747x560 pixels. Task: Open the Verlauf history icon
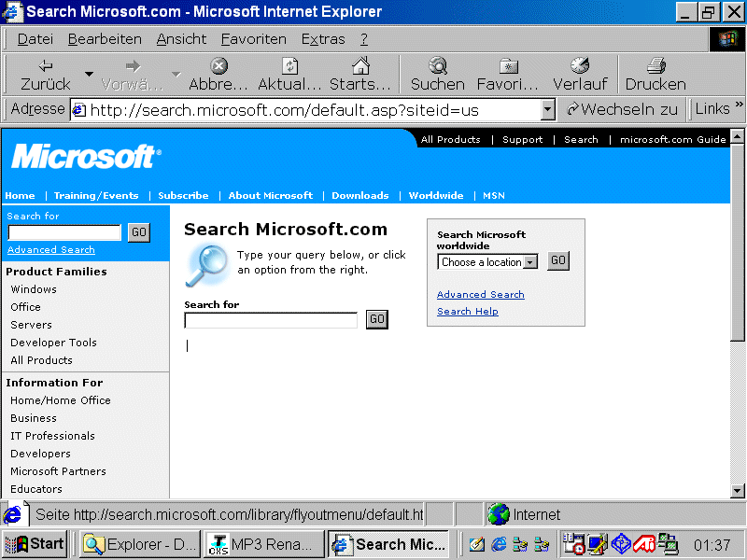[x=580, y=66]
